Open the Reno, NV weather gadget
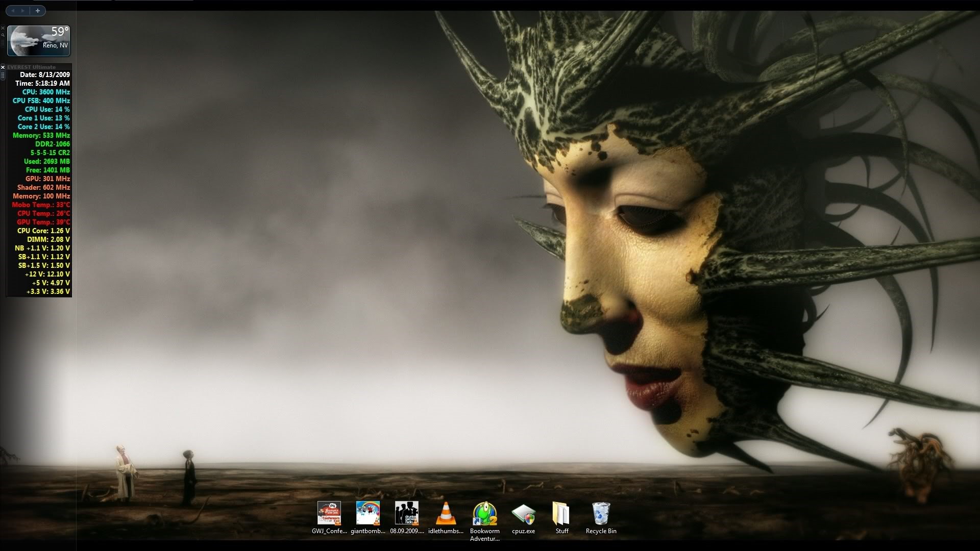Screen dimensions: 980x551 [x=39, y=41]
